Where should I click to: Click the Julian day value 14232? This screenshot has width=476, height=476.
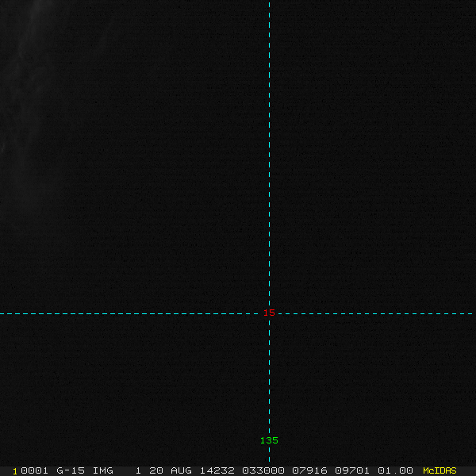click(x=217, y=470)
